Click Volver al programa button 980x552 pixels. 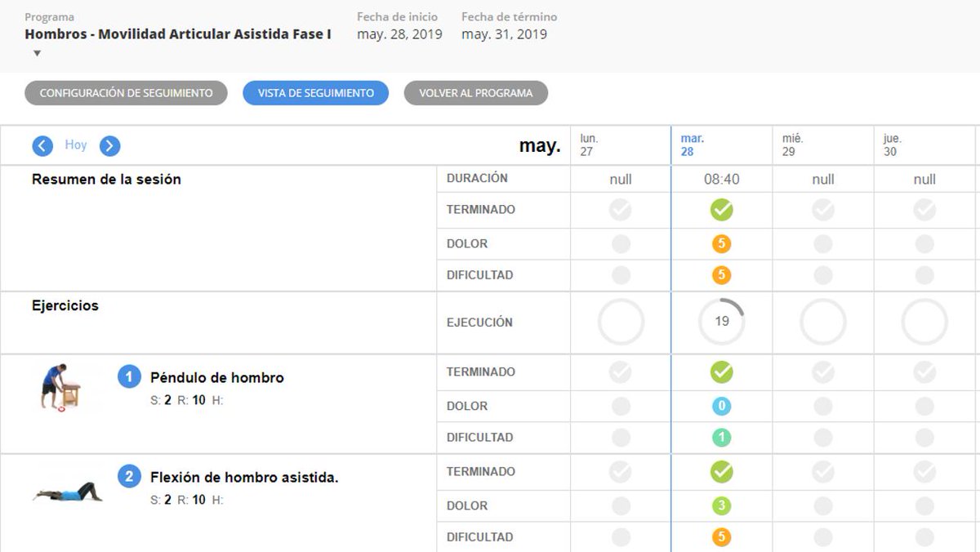(x=475, y=93)
